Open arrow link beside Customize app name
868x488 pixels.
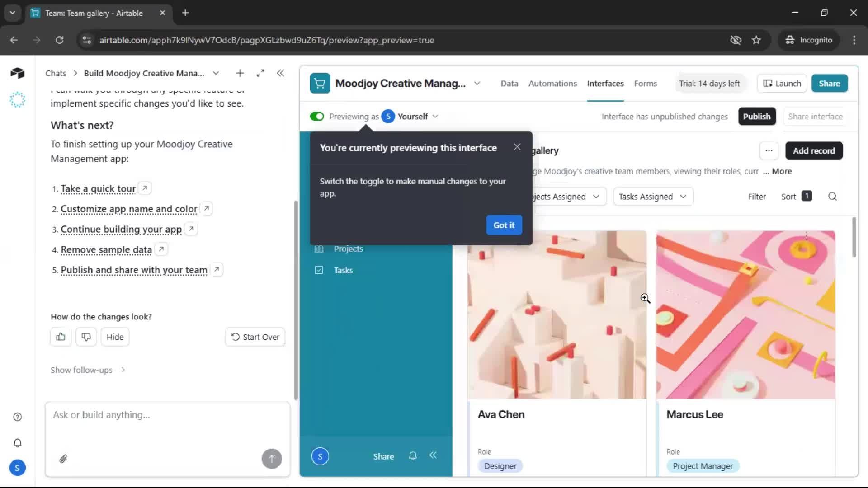point(207,208)
